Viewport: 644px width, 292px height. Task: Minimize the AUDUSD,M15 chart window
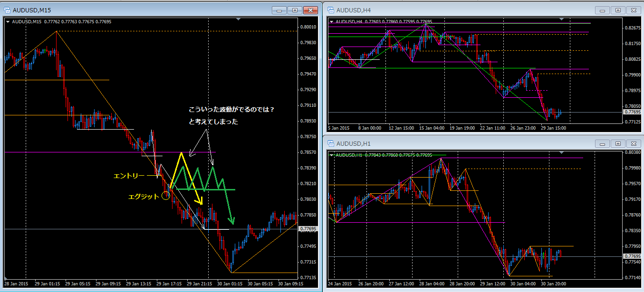click(x=279, y=9)
